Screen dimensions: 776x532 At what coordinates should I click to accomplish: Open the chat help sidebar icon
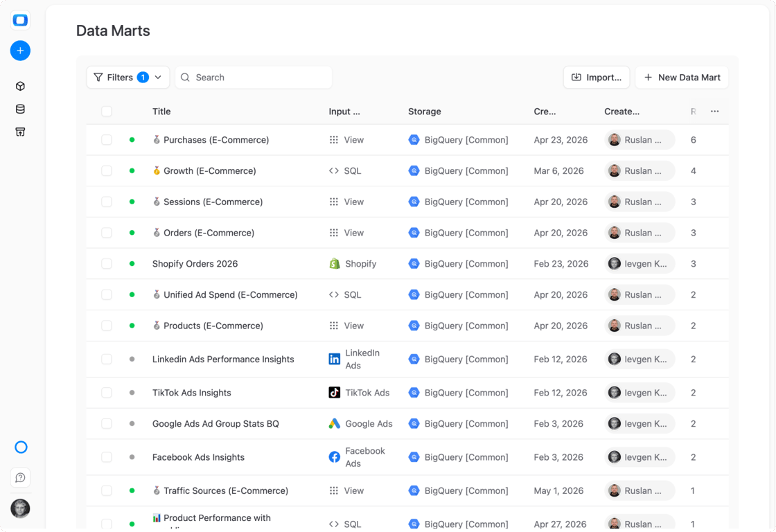tap(20, 477)
